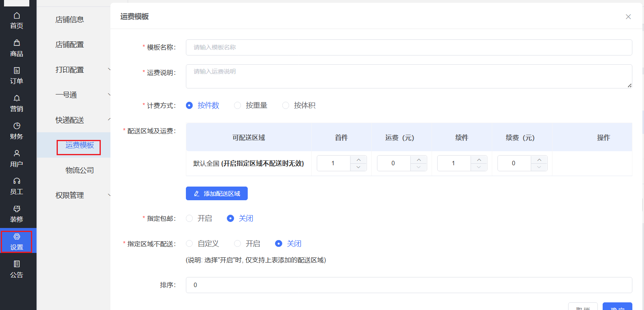644x310 pixels.
Task: Increase 续费 value with up arrow
Action: [539, 160]
